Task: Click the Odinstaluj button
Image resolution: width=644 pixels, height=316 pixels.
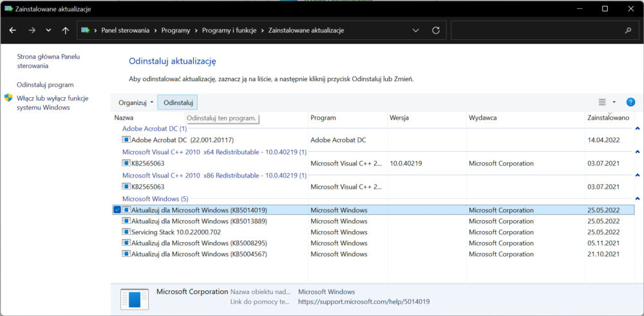Action: 178,102
